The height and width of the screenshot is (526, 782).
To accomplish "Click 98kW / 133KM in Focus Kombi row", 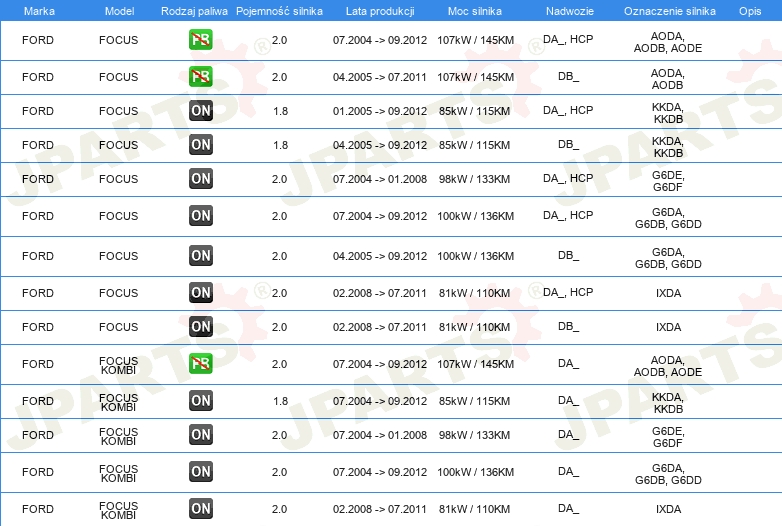I will pos(474,435).
